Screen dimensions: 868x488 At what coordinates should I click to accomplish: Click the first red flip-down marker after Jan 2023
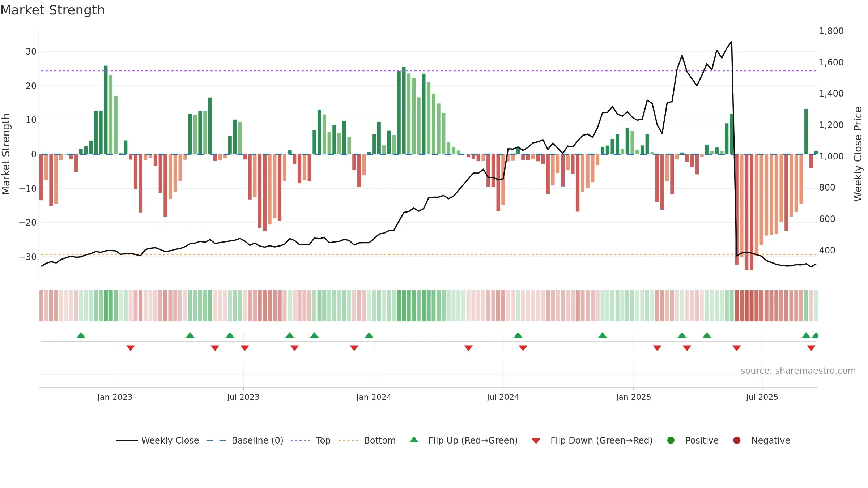131,348
